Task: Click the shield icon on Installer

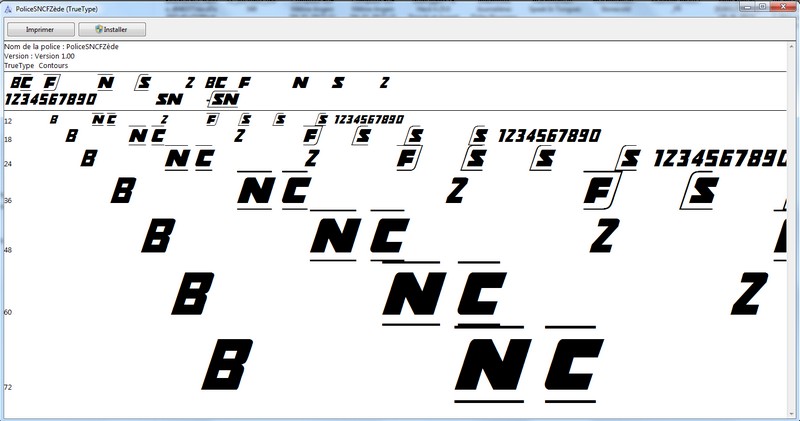Action: 99,29
